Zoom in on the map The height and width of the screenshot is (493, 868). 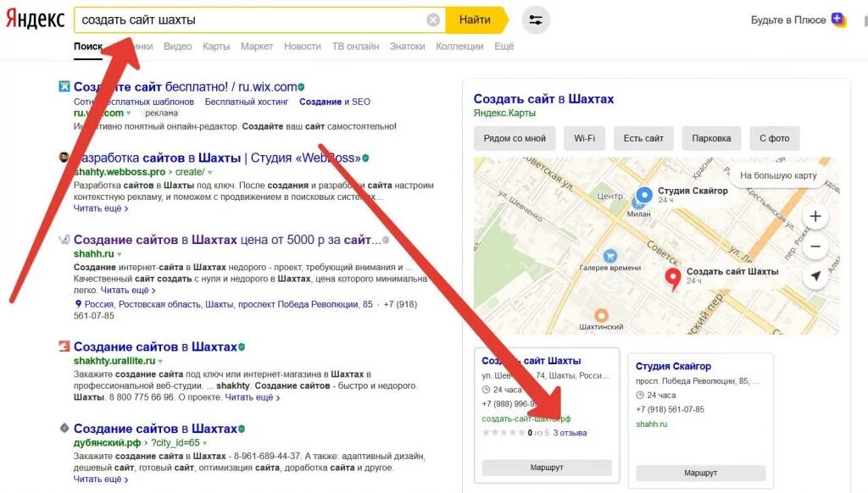[815, 216]
